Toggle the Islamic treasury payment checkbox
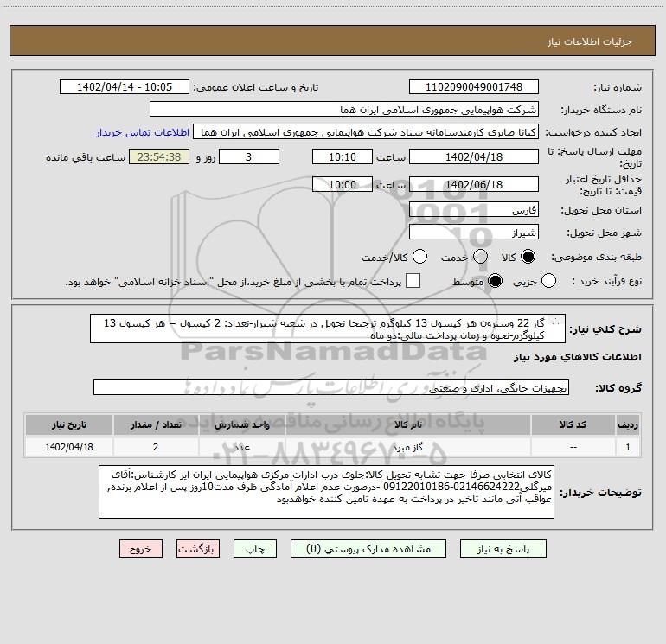666x644 pixels. pos(413,281)
